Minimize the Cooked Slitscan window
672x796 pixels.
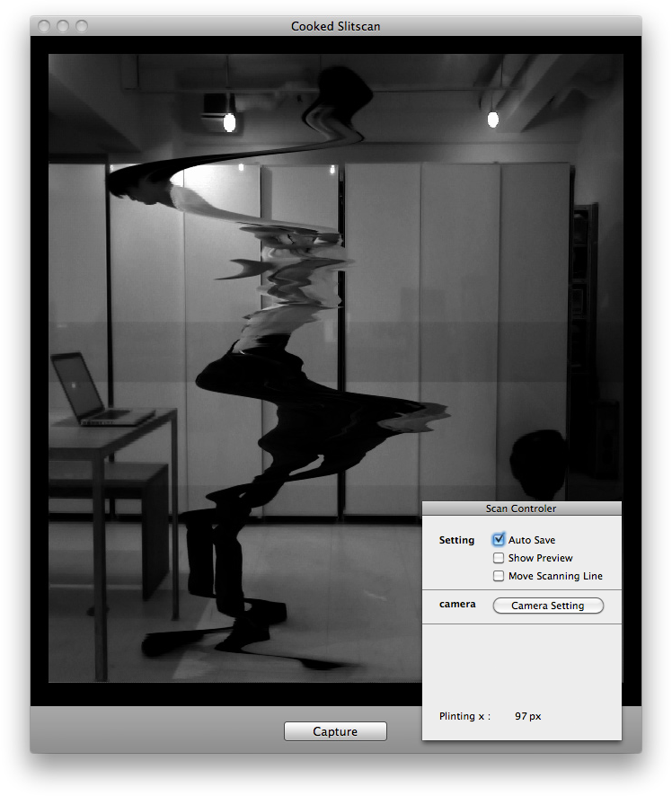click(x=63, y=26)
